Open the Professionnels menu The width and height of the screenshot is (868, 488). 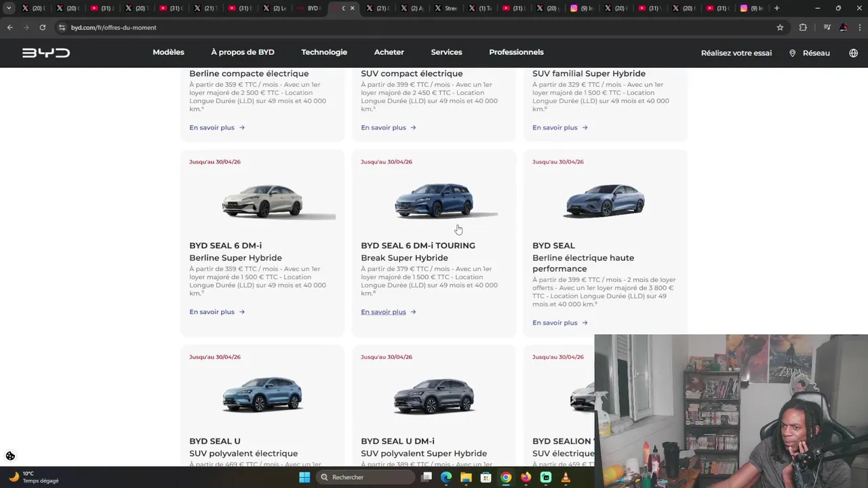pyautogui.click(x=516, y=52)
